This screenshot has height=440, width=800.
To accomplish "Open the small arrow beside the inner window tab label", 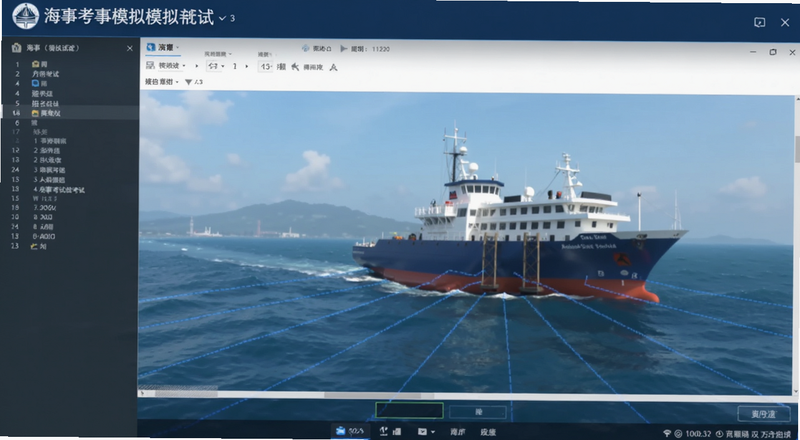I will point(178,47).
